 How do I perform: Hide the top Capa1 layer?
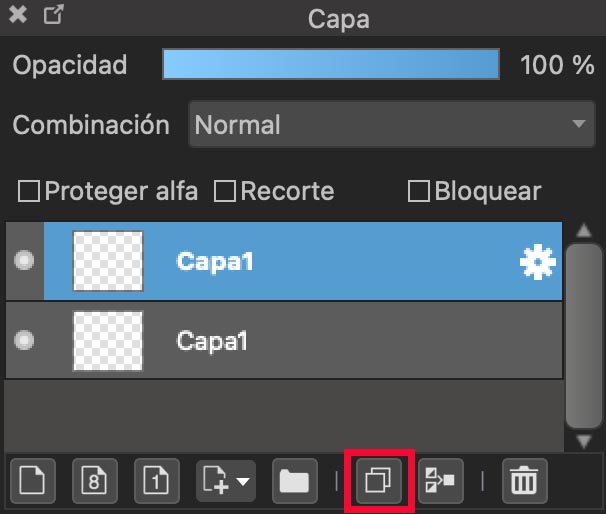(24, 260)
